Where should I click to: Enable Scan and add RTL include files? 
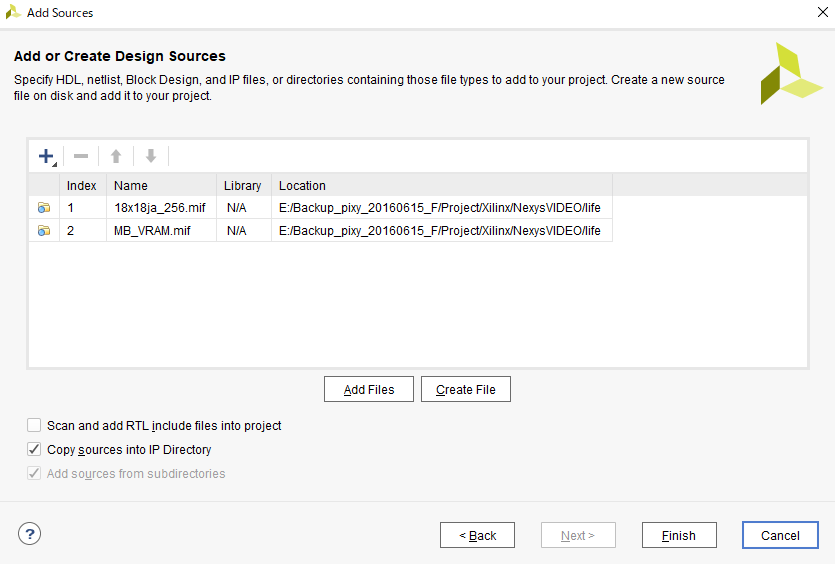point(34,425)
